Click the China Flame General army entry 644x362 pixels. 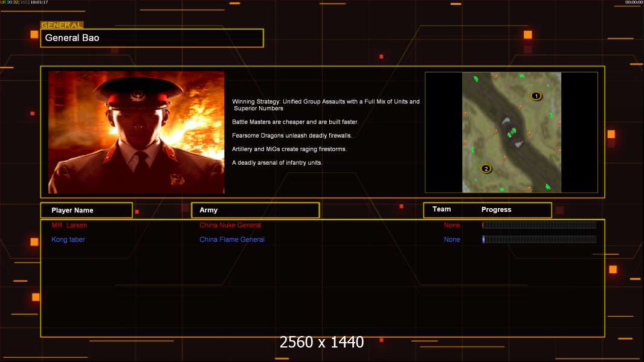tap(232, 240)
